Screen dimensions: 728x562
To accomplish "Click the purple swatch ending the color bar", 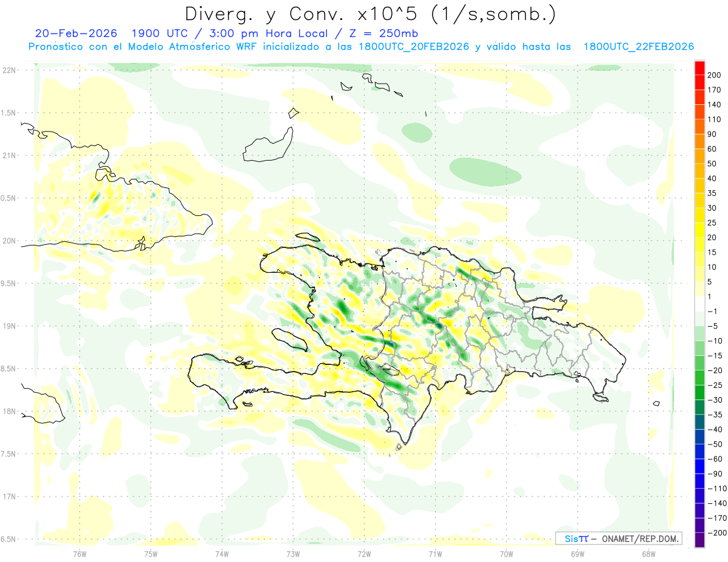I will (700, 540).
